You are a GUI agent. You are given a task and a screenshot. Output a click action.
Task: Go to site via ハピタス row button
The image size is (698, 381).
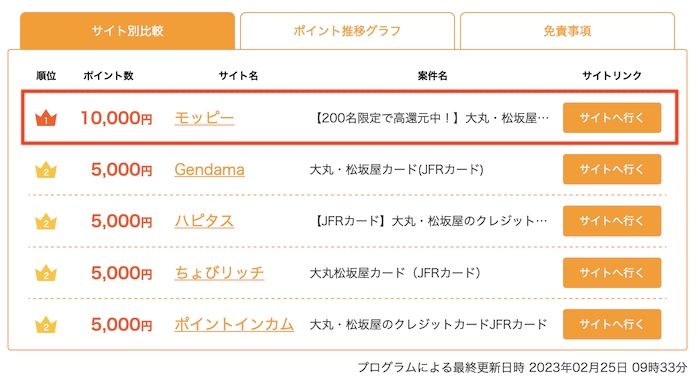[612, 221]
